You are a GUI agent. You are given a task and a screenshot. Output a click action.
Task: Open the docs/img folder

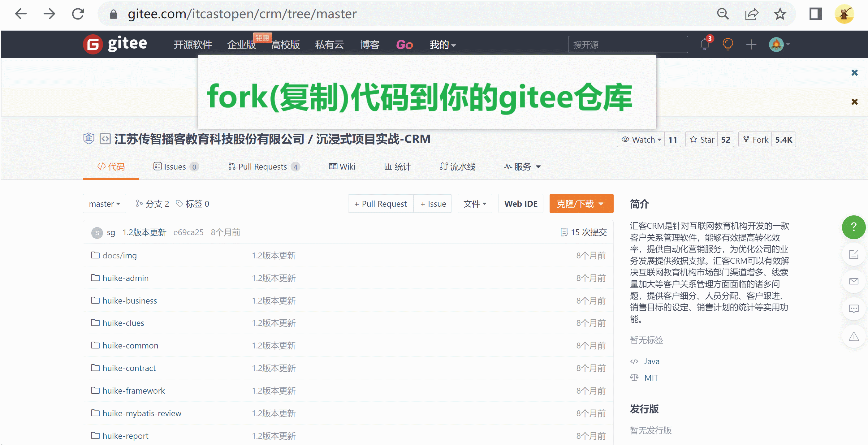pos(120,255)
